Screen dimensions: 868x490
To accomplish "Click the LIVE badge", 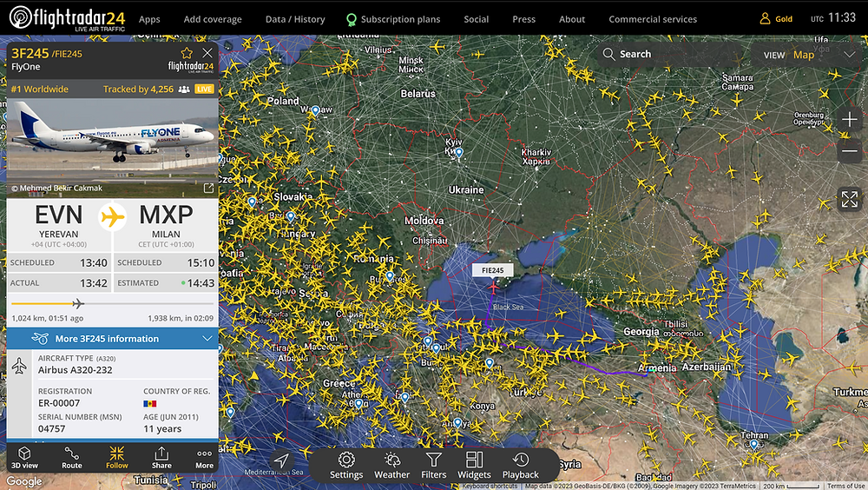I will tap(204, 89).
